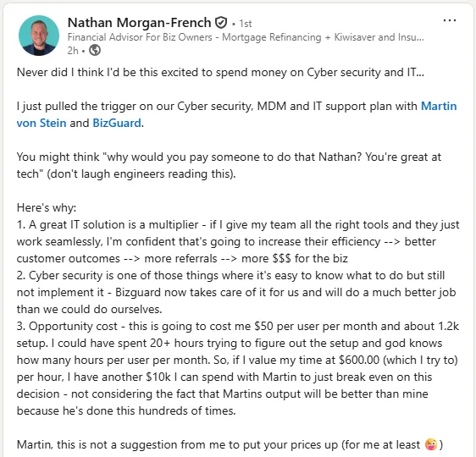
Task: Click point 1 about a great IT solution
Action: point(238,242)
